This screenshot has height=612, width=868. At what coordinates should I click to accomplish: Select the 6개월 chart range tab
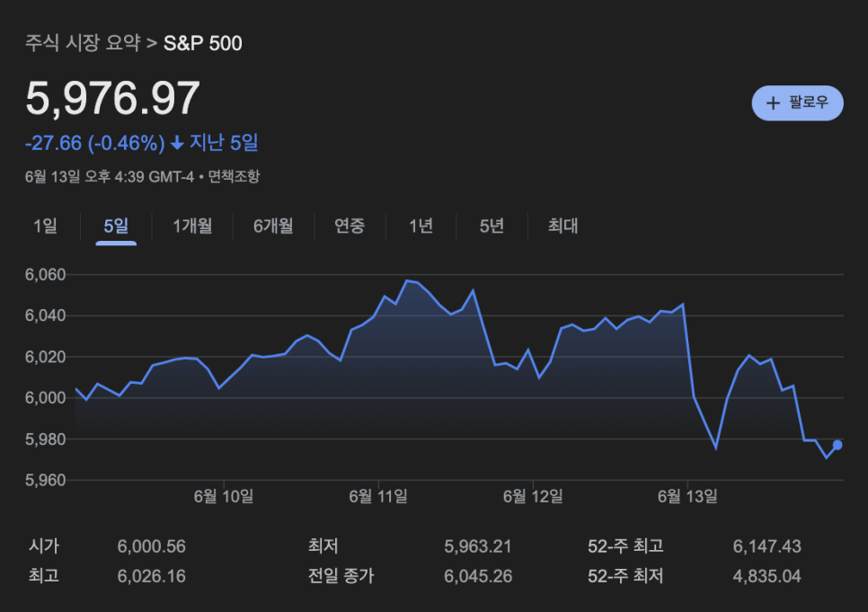pos(273,226)
